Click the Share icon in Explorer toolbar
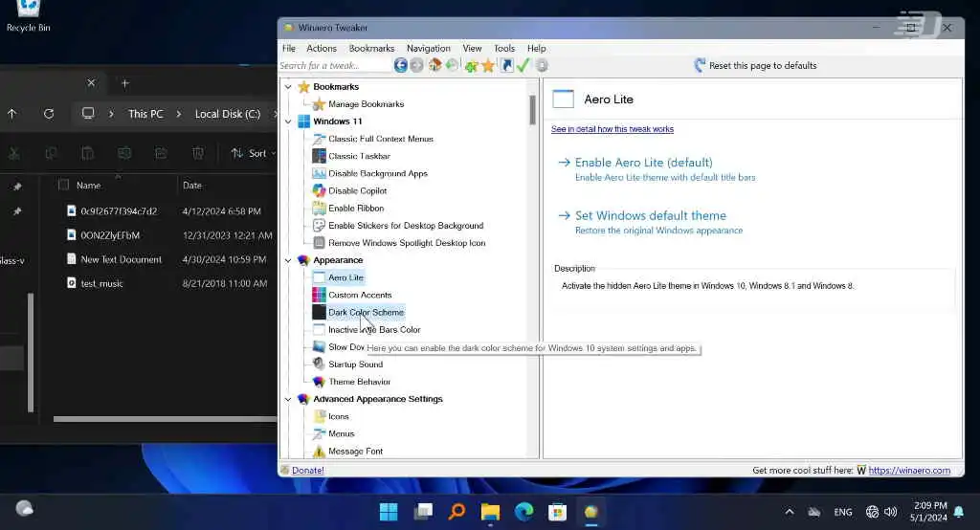 pyautogui.click(x=161, y=153)
